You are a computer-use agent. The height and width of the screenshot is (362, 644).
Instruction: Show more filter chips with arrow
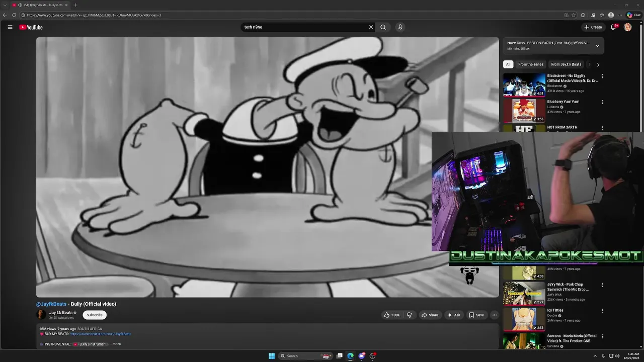pyautogui.click(x=598, y=64)
